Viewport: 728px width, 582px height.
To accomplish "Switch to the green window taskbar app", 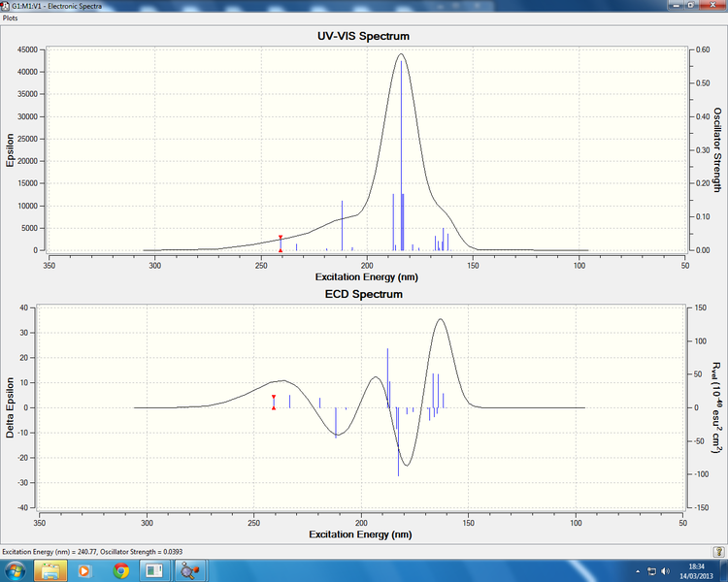I will point(154,570).
